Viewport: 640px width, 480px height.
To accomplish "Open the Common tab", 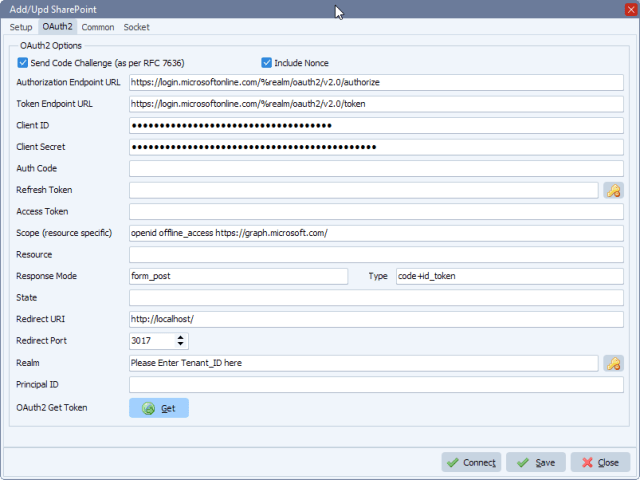I will [98, 27].
